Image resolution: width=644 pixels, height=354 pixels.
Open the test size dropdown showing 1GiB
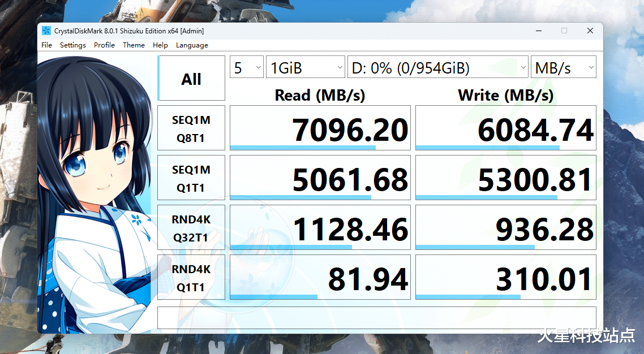tap(306, 67)
